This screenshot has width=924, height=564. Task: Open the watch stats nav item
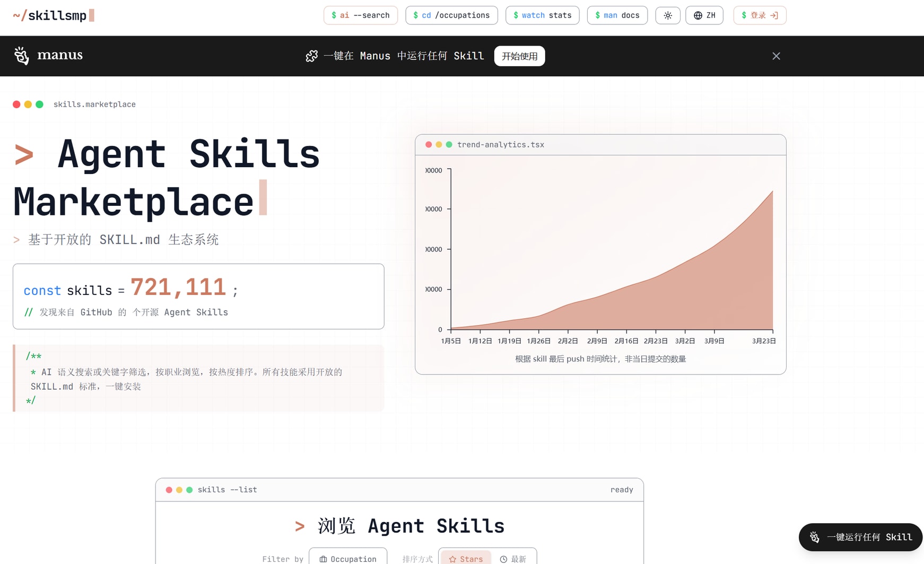click(542, 15)
